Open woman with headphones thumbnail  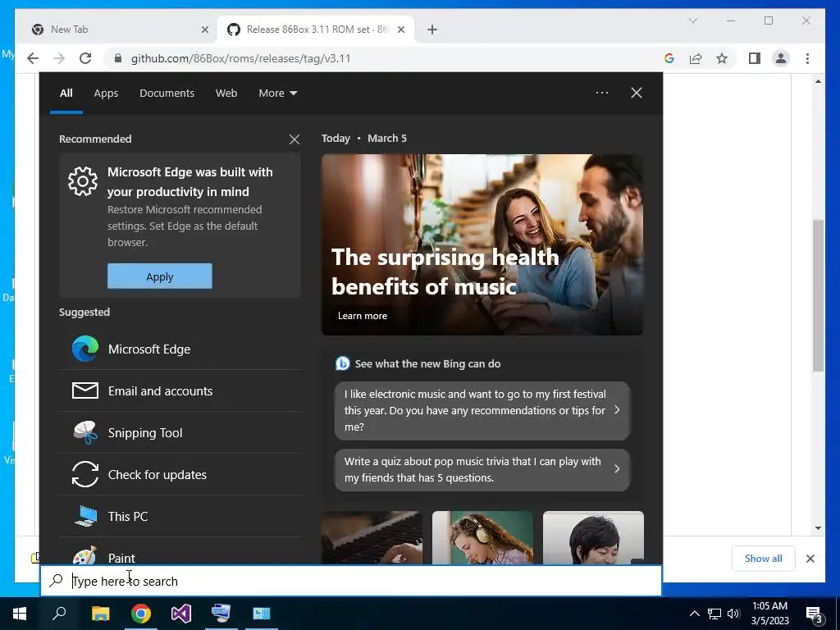(482, 537)
